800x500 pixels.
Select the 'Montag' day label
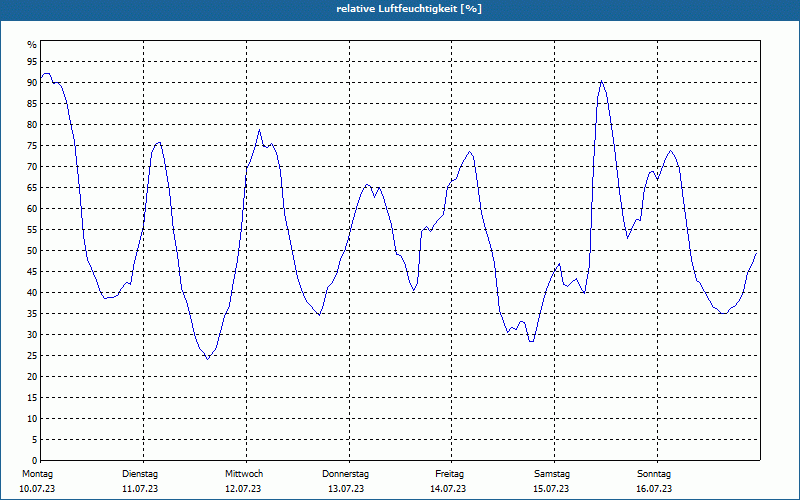37,474
